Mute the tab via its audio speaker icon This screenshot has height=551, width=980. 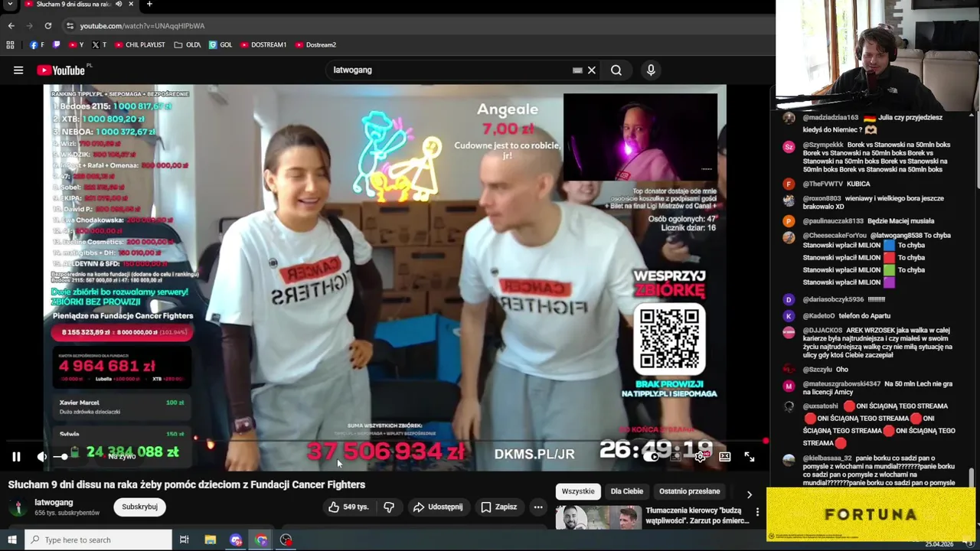pos(119,4)
